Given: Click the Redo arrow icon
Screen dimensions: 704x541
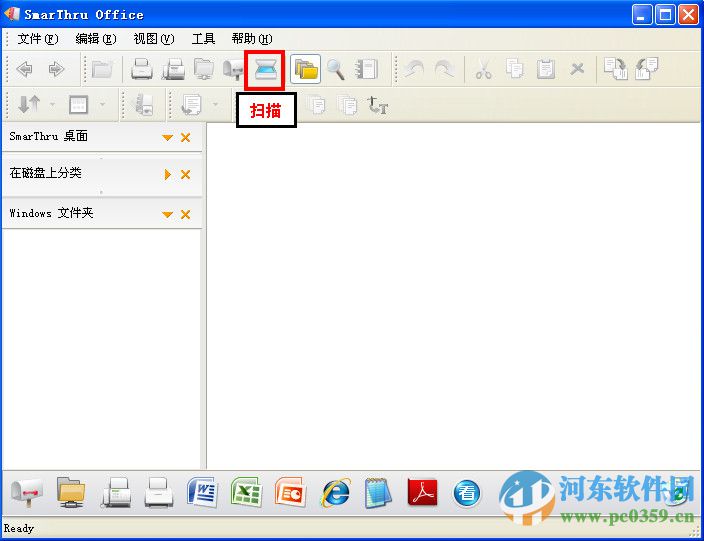Looking at the screenshot, I should pyautogui.click(x=444, y=69).
